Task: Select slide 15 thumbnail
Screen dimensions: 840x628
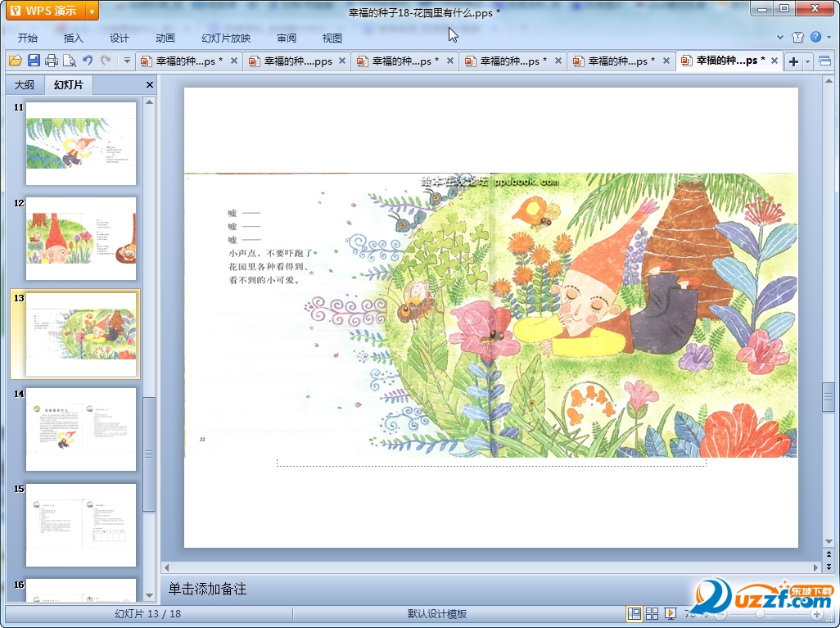Action: coord(81,525)
